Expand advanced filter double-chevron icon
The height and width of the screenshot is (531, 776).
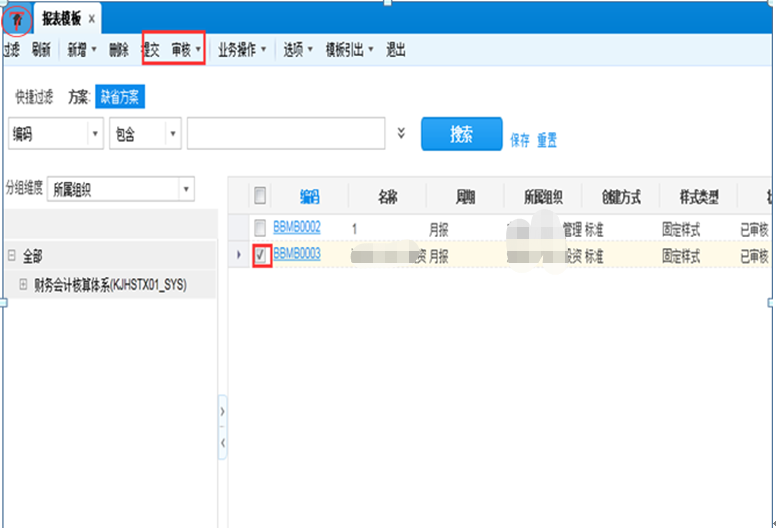(401, 133)
